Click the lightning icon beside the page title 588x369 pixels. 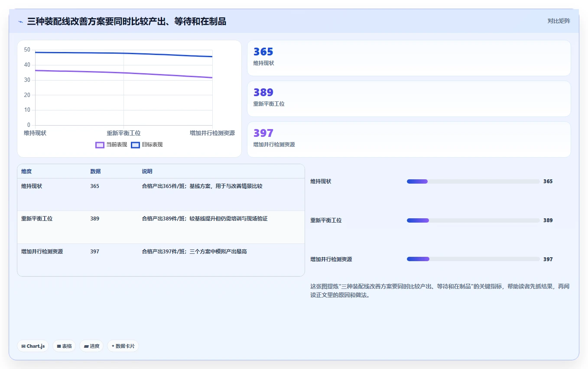[x=20, y=22]
